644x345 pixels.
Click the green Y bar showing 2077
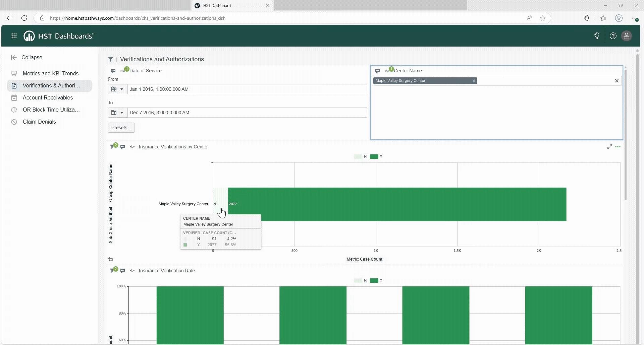[397, 204]
